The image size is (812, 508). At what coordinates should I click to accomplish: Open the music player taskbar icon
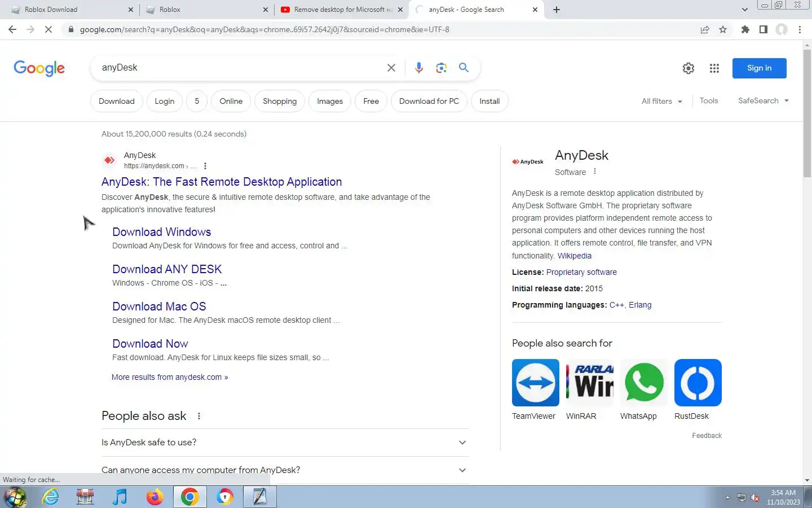(x=120, y=497)
